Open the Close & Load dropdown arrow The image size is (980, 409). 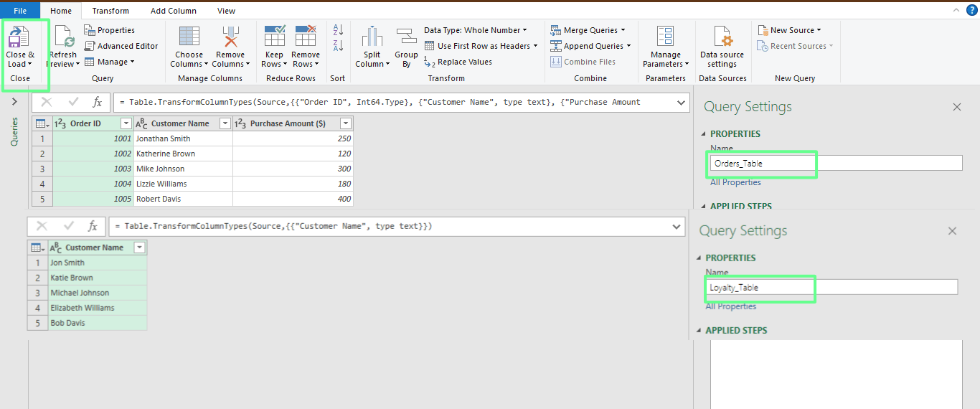tap(30, 65)
